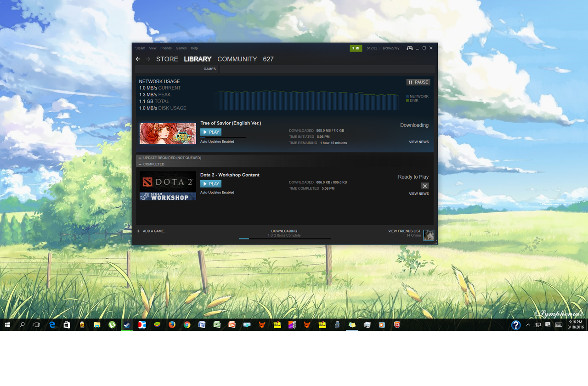Go to the STORE tab
Screen dimensions: 588x386
coord(167,59)
